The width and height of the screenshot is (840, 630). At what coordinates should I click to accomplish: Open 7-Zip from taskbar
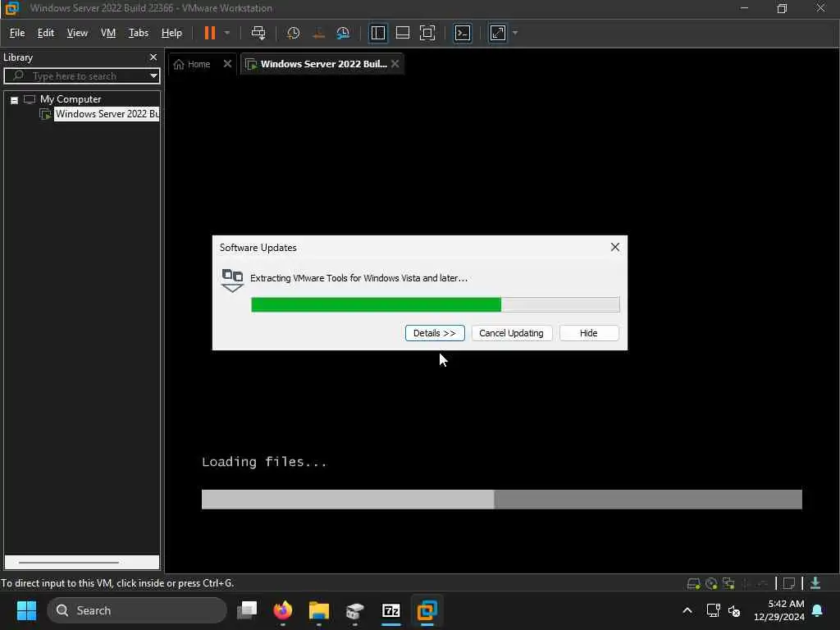[391, 610]
